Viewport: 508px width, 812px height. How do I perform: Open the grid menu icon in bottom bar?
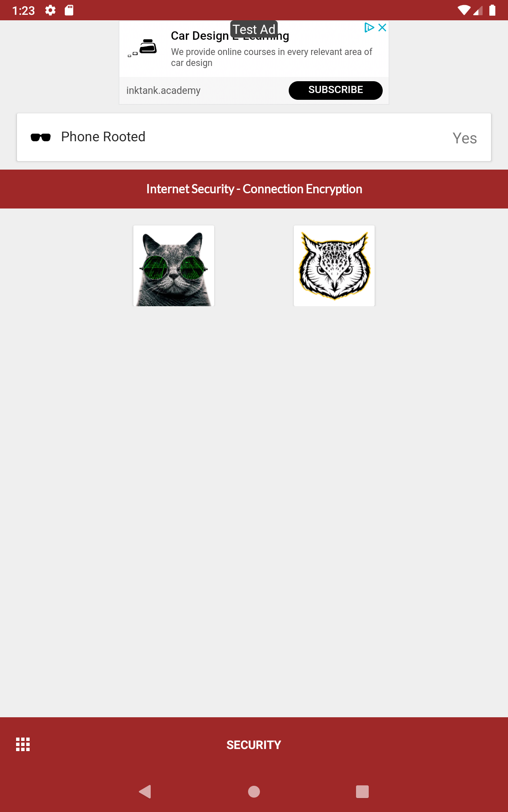(23, 744)
